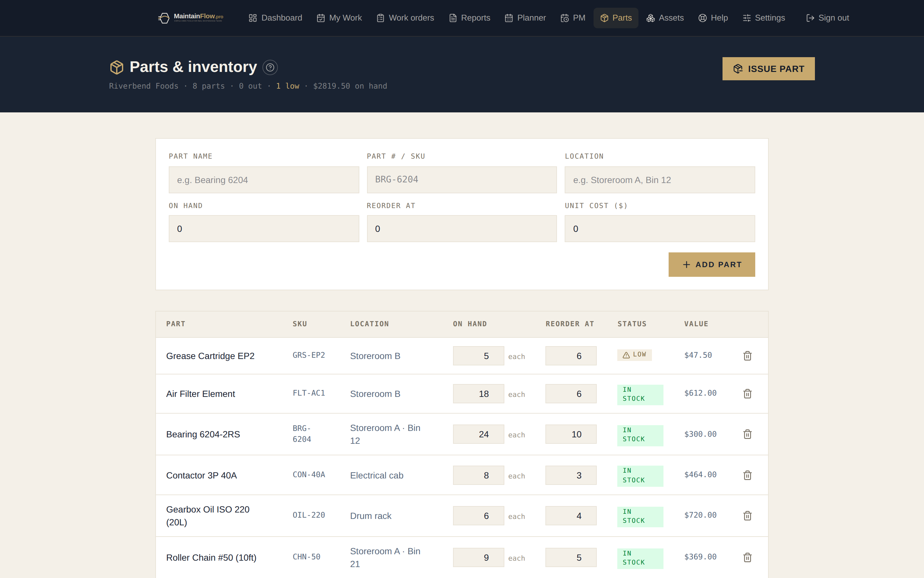Switch to PM section
The image size is (924, 578).
tap(573, 18)
